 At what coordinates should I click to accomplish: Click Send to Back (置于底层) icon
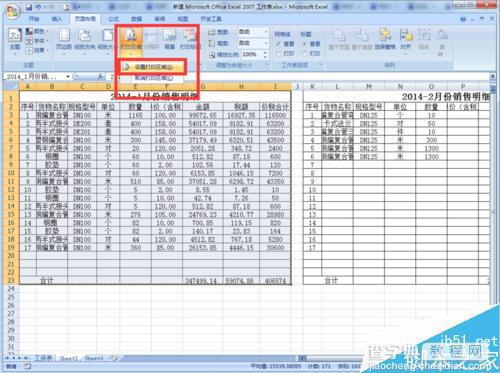coord(362,39)
